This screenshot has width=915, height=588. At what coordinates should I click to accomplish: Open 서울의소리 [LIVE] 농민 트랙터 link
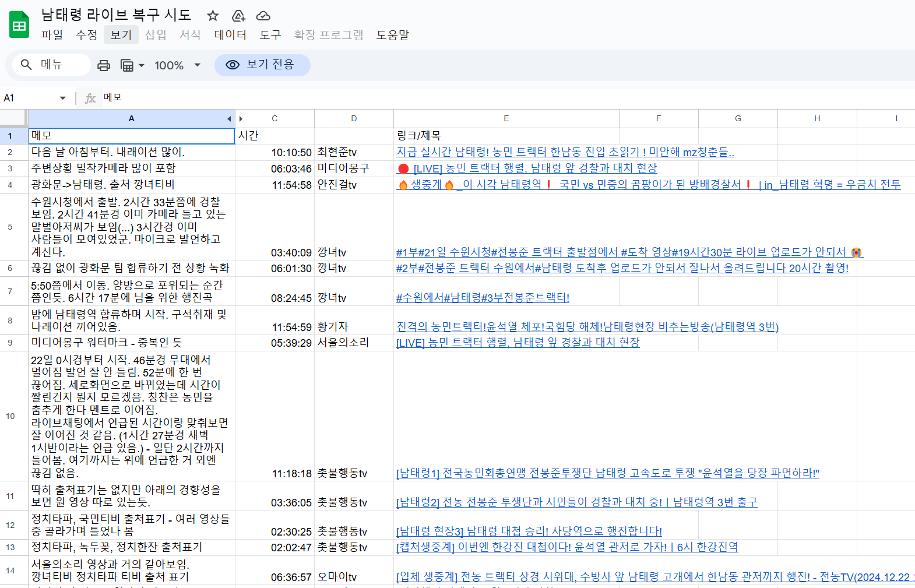point(518,343)
